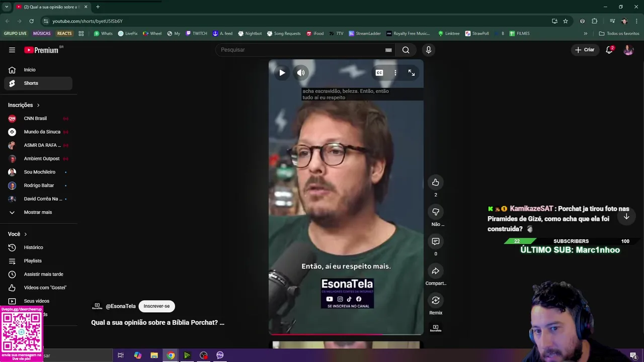Screen dimensions: 644x362
Task: Open REACTS bookmark folder
Action: pyautogui.click(x=64, y=33)
